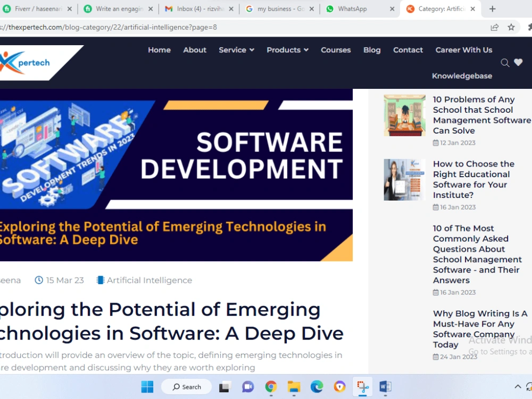This screenshot has height=399, width=532.
Task: Close the 'my business' Google tab
Action: (x=311, y=9)
